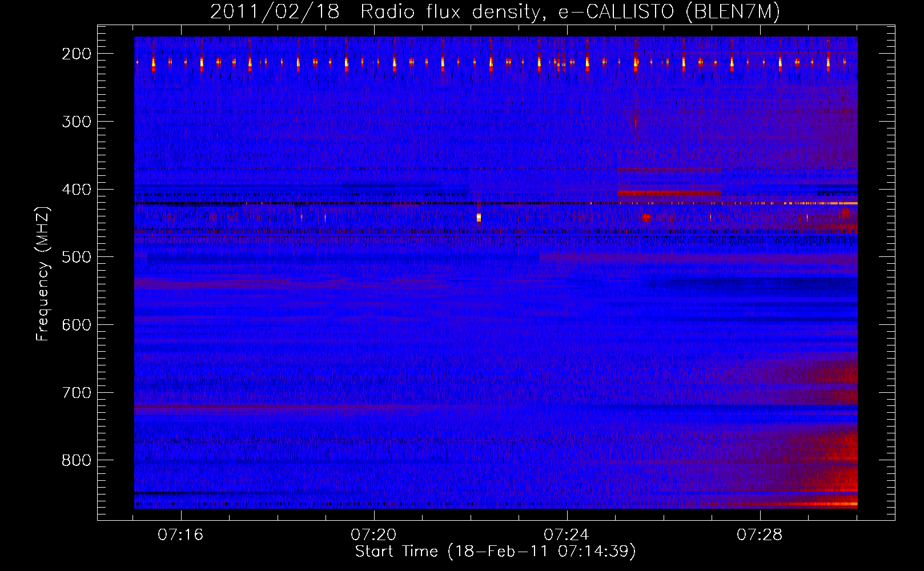
Task: Click the 07:16 time tick label
Action: pyautogui.click(x=180, y=535)
